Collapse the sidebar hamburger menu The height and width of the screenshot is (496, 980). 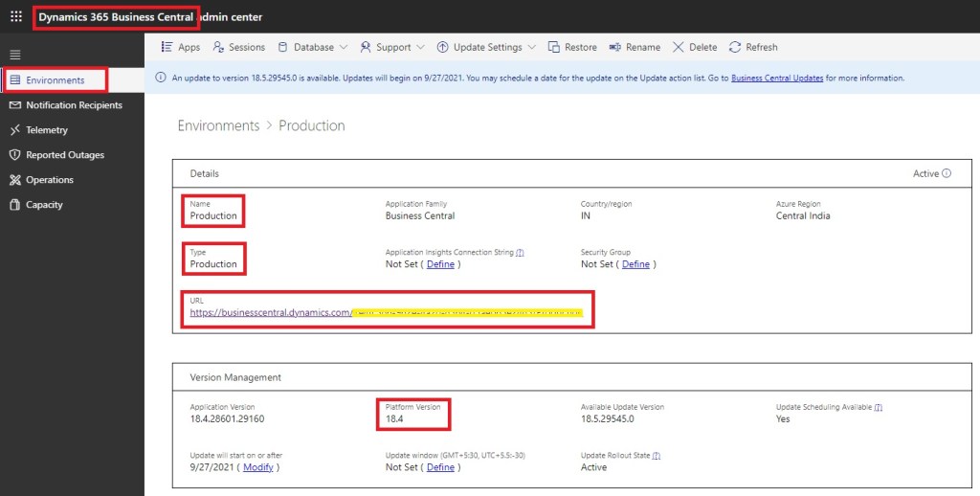coord(15,55)
